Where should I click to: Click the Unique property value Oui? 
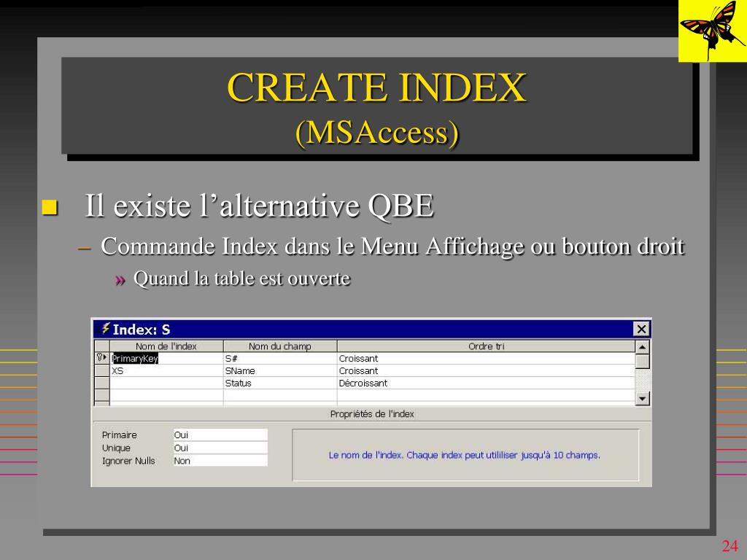point(220,448)
